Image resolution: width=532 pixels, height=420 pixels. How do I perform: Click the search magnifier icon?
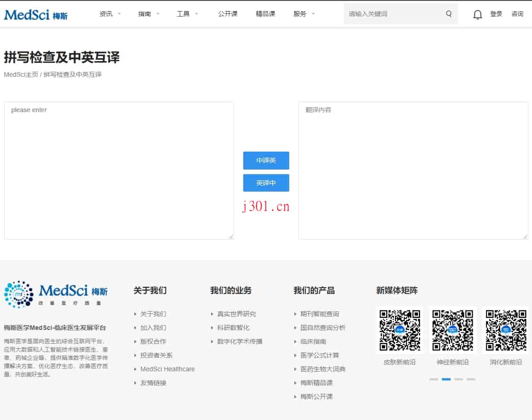[448, 14]
